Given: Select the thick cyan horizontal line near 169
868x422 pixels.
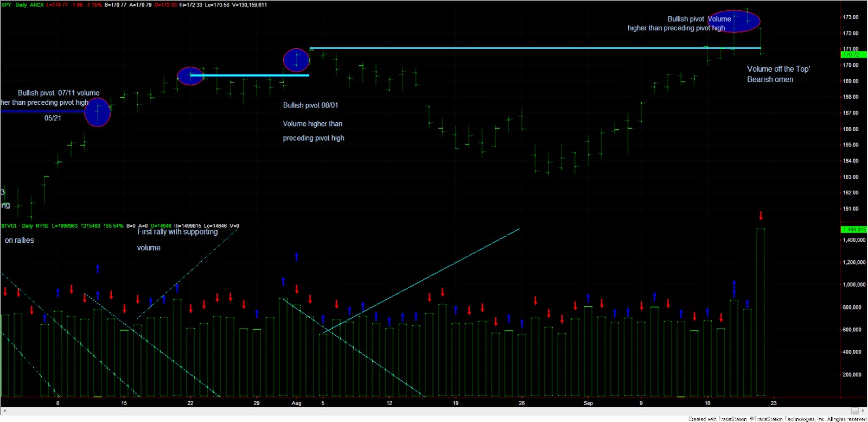Looking at the screenshot, I should click(250, 75).
